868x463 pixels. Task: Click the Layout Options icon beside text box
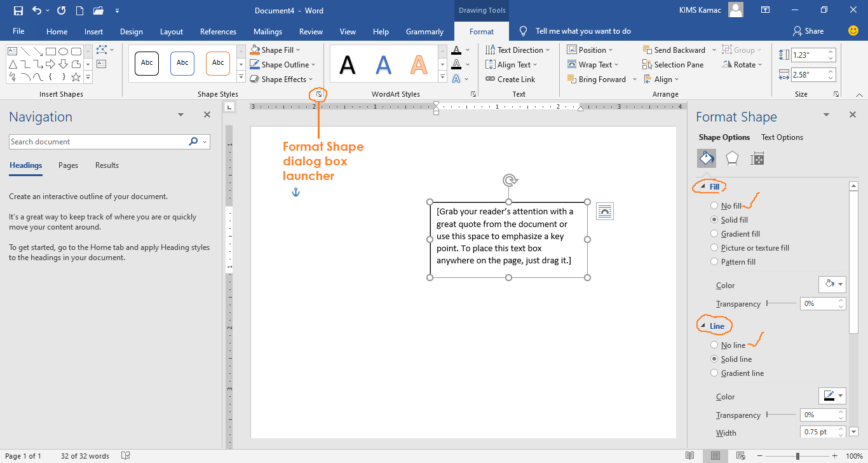pyautogui.click(x=605, y=212)
